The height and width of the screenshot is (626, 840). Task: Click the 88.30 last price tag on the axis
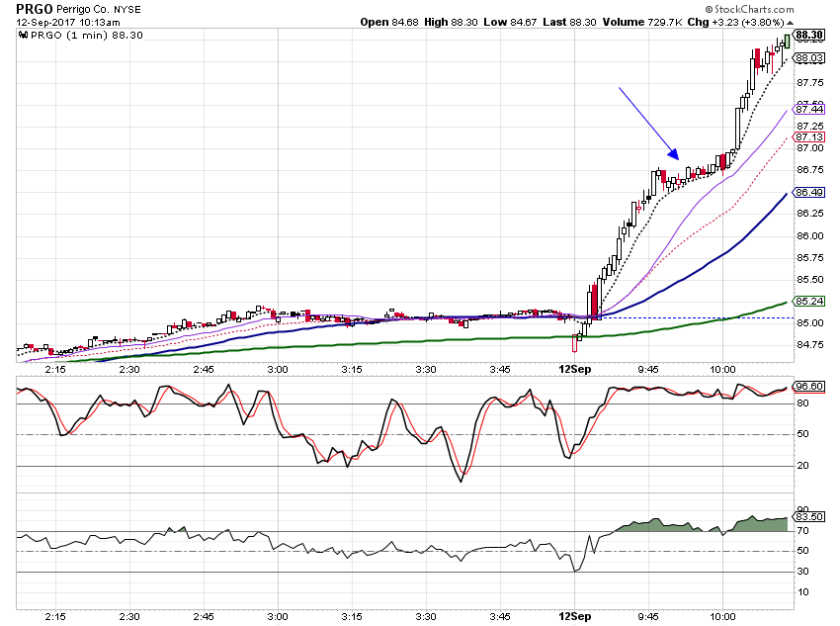[x=809, y=36]
